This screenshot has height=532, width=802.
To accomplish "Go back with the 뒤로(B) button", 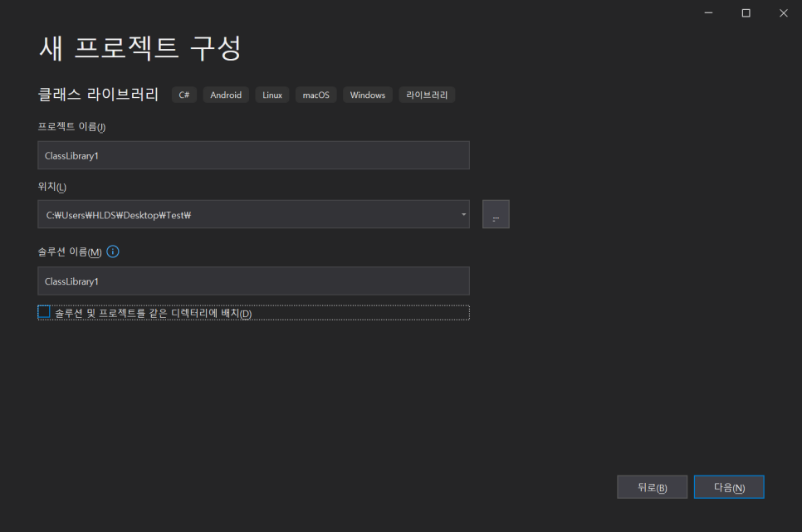I will [x=652, y=487].
